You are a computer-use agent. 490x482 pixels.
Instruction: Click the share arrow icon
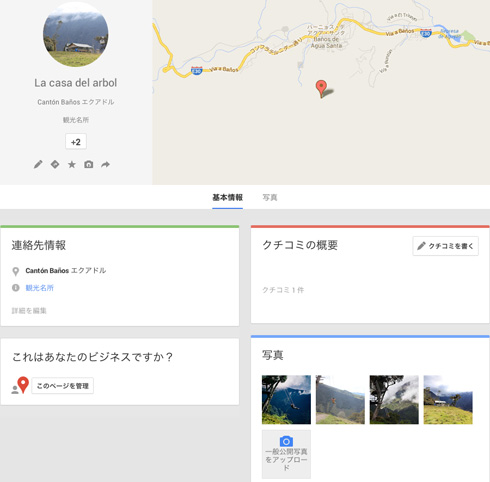(105, 164)
